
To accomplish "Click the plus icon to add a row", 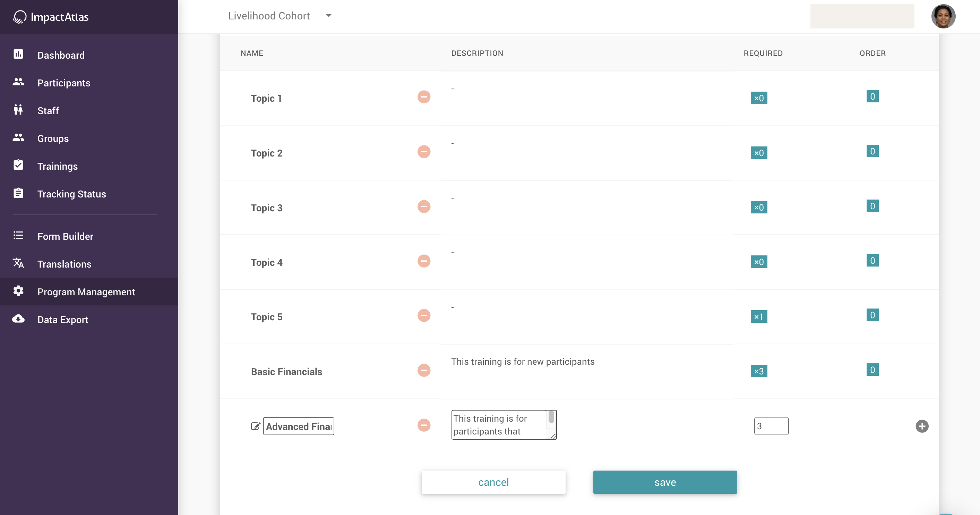I will tap(921, 426).
